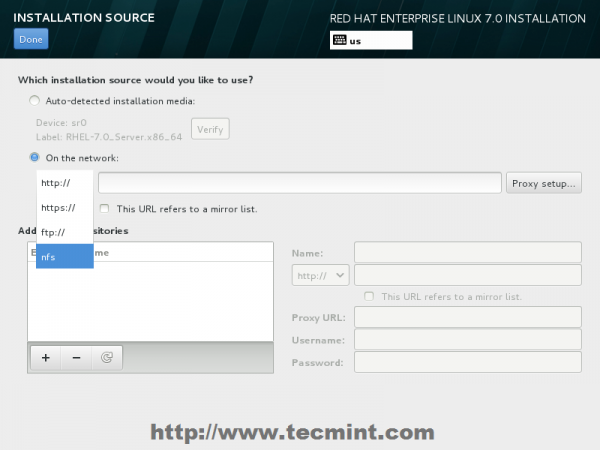600x450 pixels.
Task: Choose http:// from protocol dropdown list
Action: pos(65,183)
